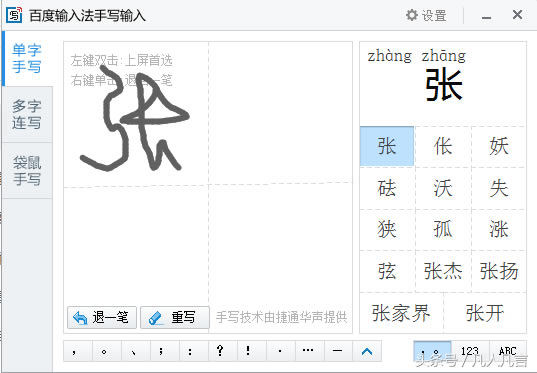Toggle the punctuation symbol keyboard mode
The image size is (537, 373).
coord(432,351)
